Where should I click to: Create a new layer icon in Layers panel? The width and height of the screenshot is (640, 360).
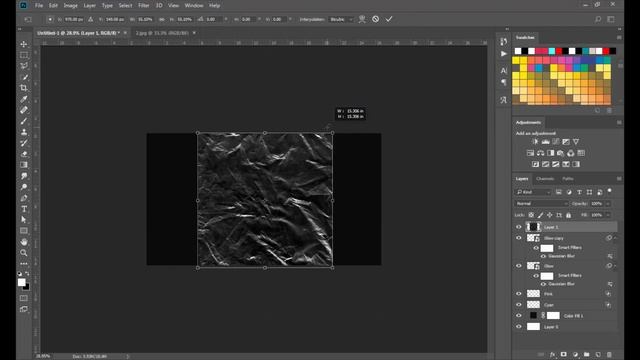598,355
